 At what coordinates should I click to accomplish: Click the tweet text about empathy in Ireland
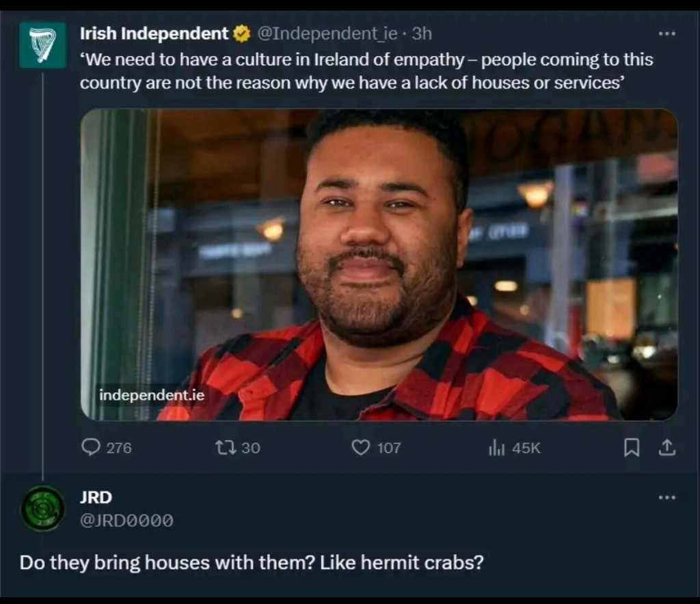click(366, 71)
